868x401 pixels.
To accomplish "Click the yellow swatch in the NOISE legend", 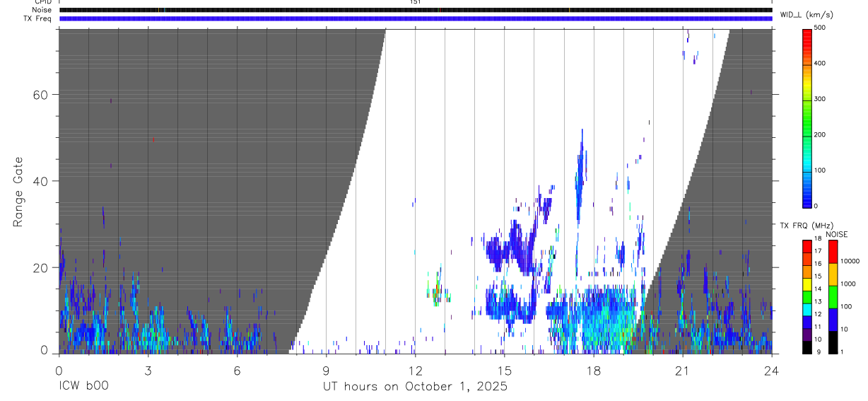I will pos(833,274).
